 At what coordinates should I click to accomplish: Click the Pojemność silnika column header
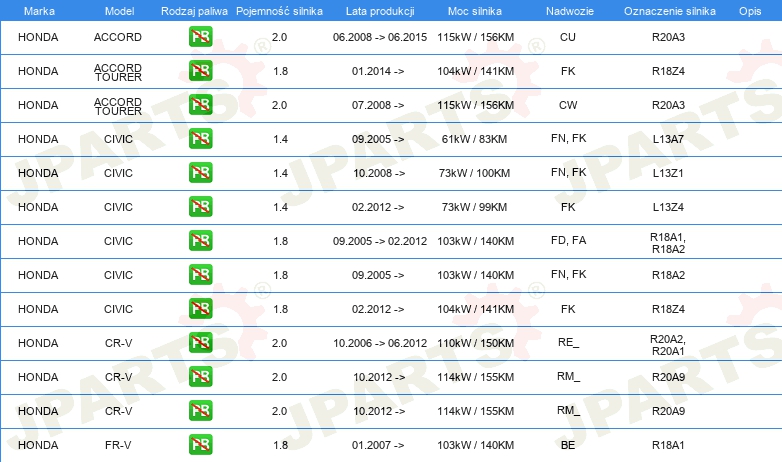pos(279,11)
